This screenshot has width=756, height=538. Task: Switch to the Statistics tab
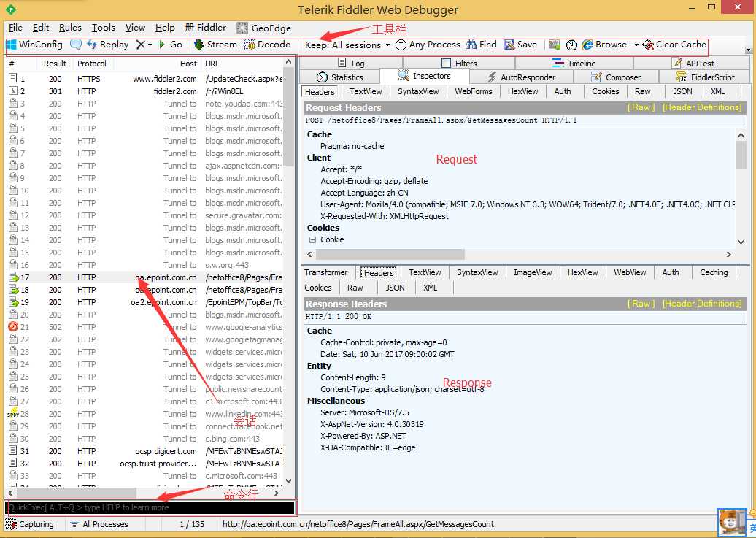(x=339, y=77)
